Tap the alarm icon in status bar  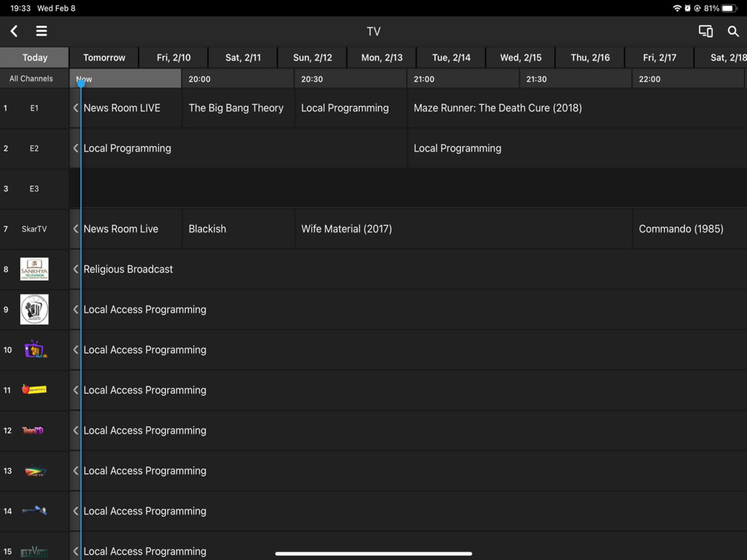point(687,8)
